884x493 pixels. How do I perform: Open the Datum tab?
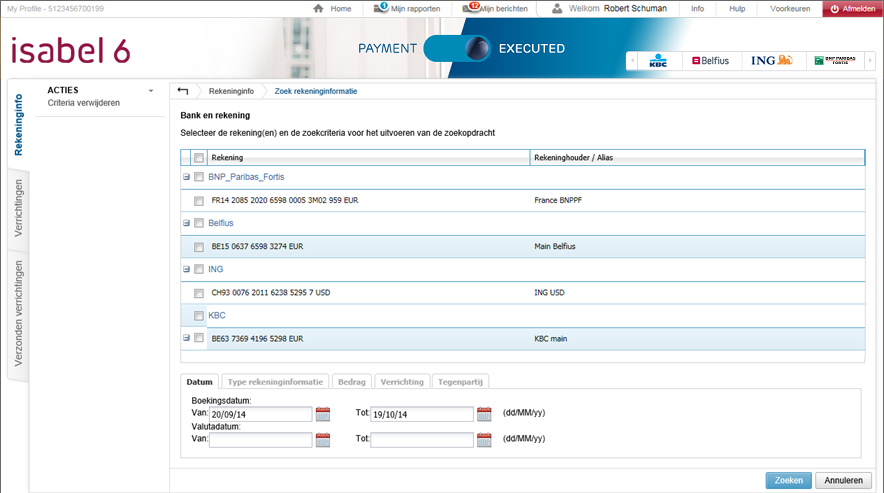(x=199, y=381)
